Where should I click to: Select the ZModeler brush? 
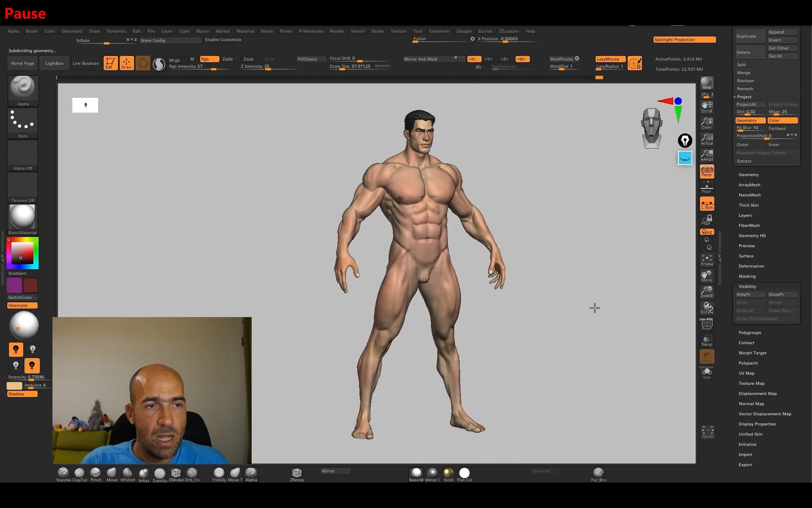click(x=176, y=475)
